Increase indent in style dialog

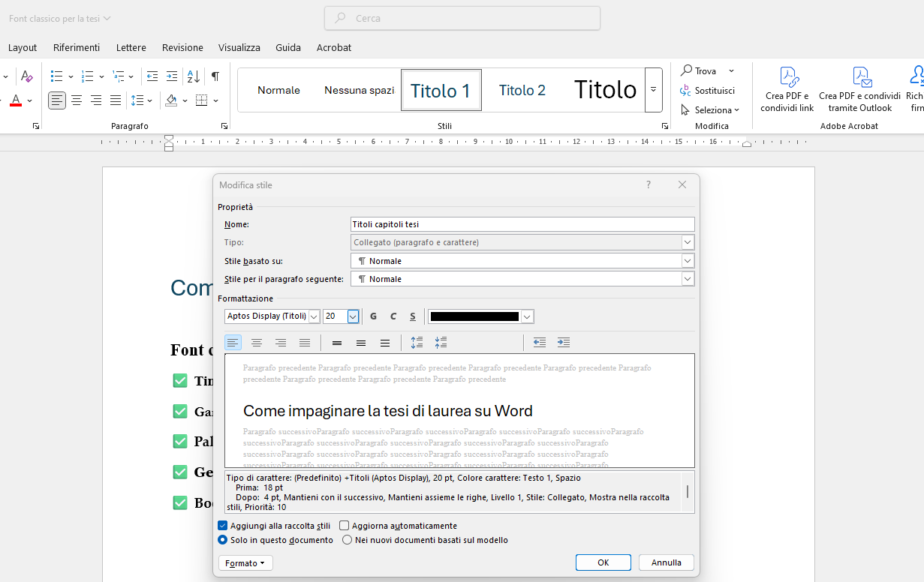click(563, 343)
